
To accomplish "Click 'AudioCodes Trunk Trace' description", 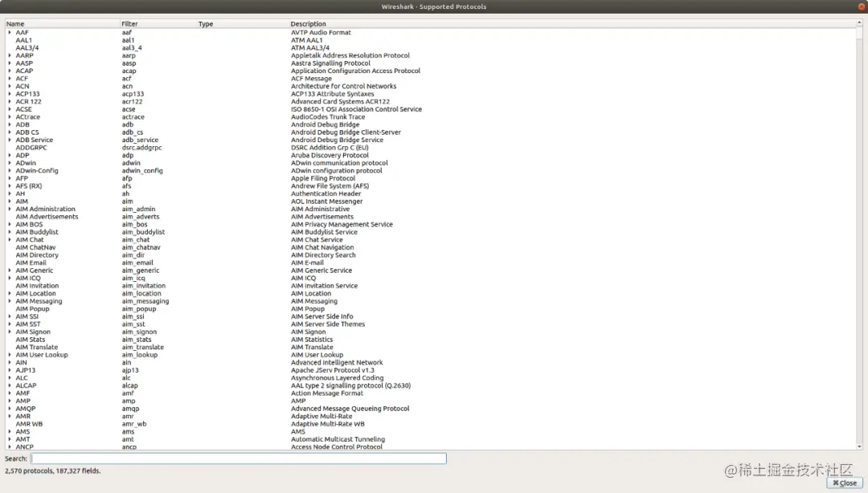I will point(328,117).
